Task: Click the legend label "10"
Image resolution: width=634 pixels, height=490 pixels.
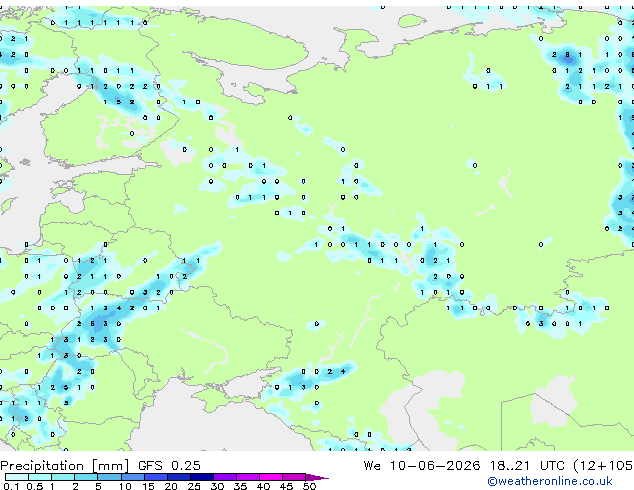Action: pyautogui.click(x=125, y=486)
